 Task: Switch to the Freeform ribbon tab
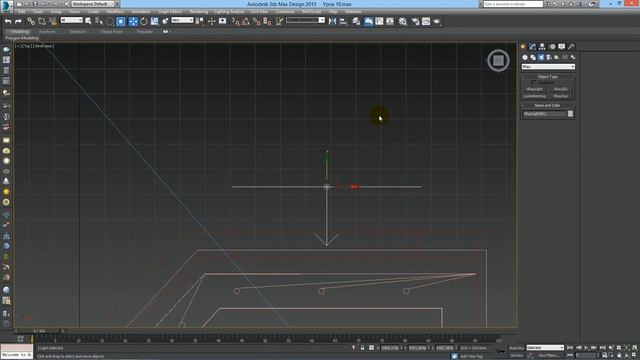coord(47,31)
